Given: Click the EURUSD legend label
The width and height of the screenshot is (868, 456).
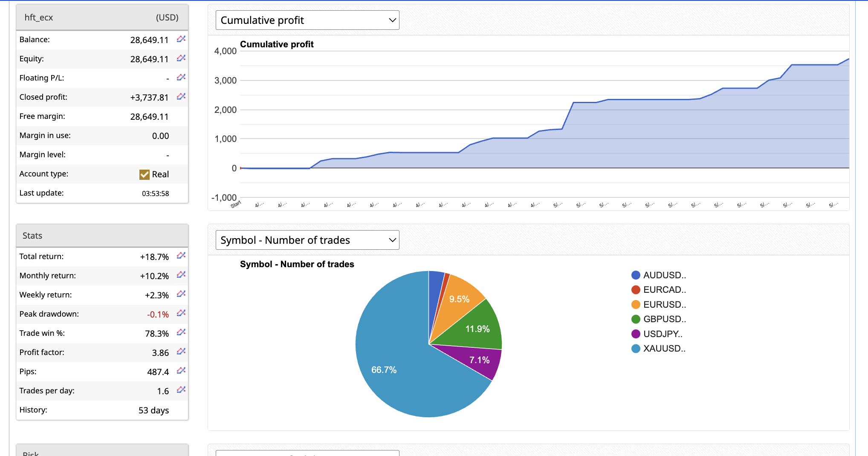Looking at the screenshot, I should click(665, 305).
